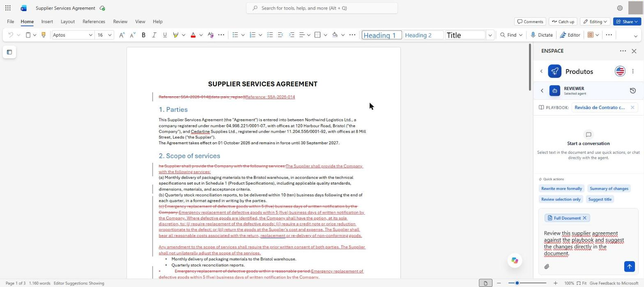The width and height of the screenshot is (644, 287).
Task: View conversation history clock icon
Action: coord(632,90)
